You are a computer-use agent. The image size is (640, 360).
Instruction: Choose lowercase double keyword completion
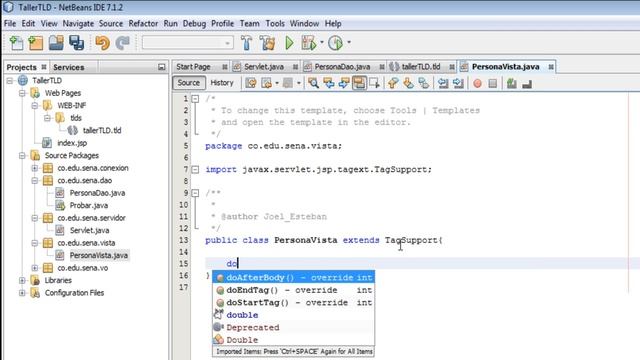293,315
